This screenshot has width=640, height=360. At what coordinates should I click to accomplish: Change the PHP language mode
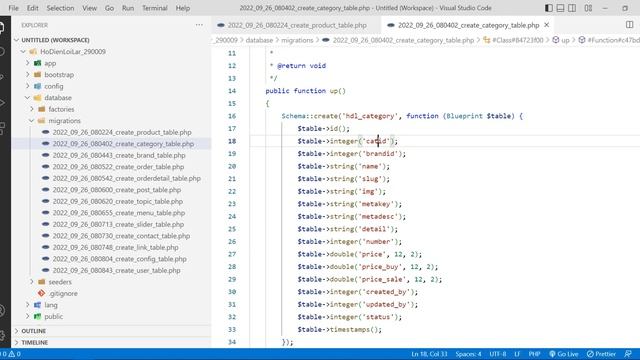click(x=534, y=354)
